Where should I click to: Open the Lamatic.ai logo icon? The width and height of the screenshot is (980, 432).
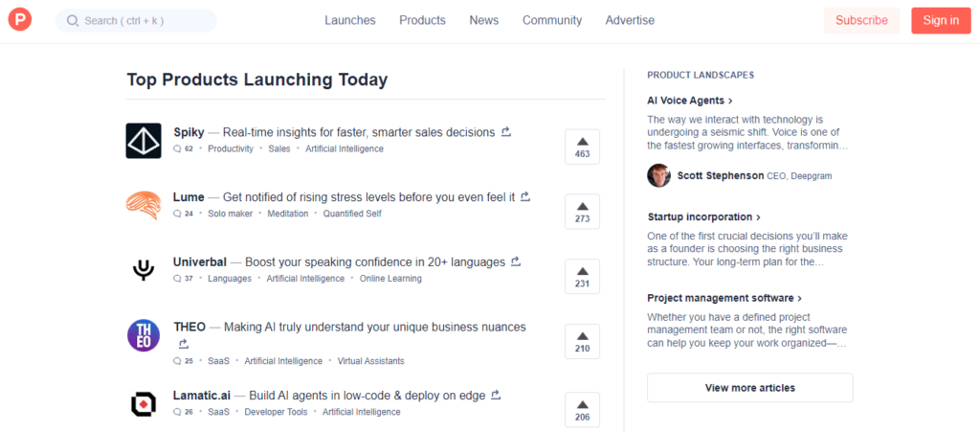click(144, 403)
